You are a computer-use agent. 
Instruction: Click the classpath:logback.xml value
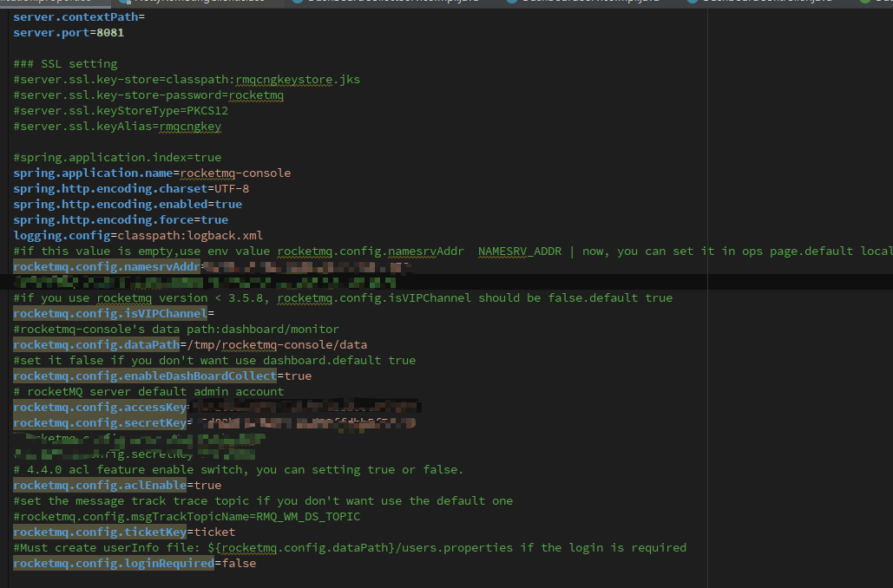tap(190, 235)
